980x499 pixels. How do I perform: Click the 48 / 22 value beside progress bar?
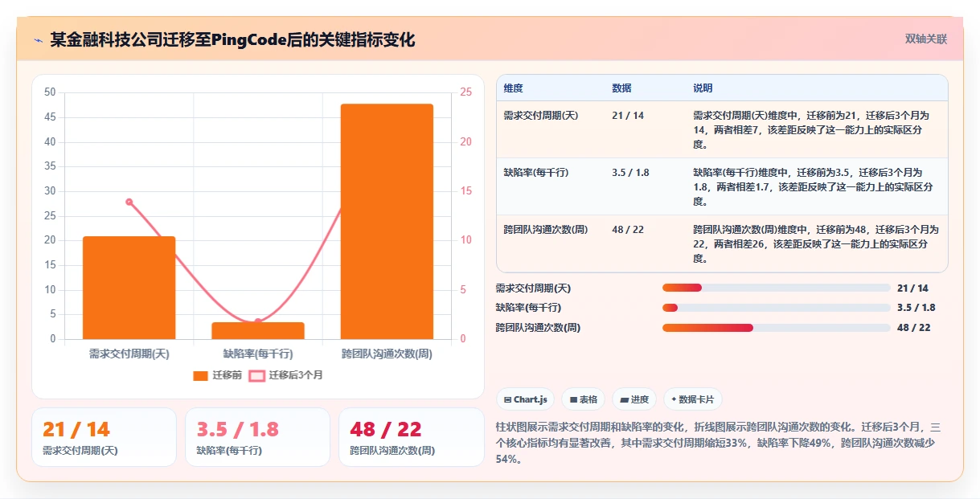pos(914,328)
